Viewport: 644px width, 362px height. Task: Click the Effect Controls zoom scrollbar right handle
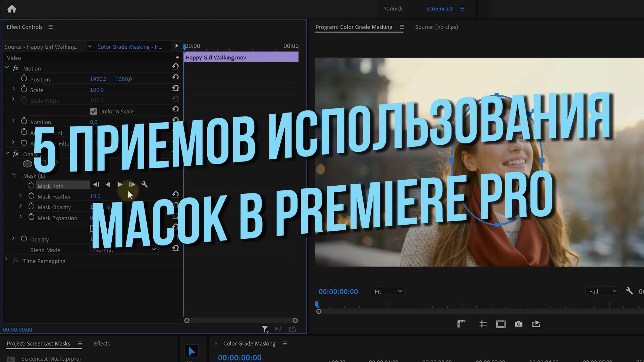(295, 320)
